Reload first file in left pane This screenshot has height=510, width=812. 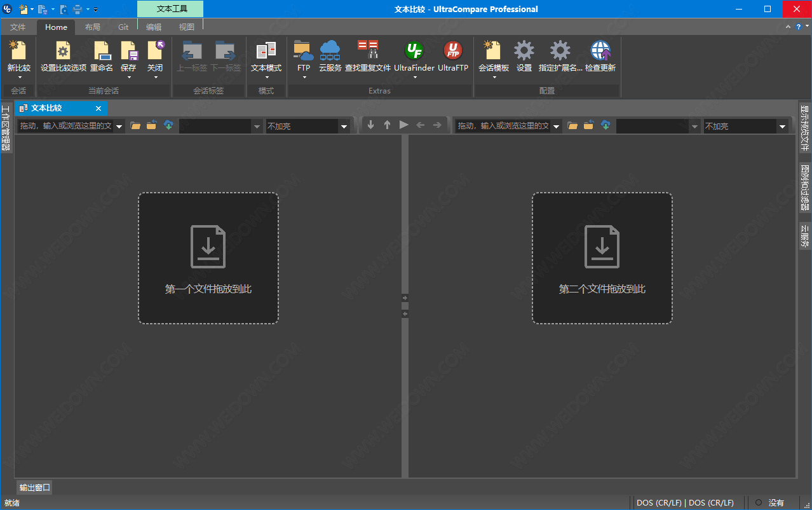click(151, 125)
